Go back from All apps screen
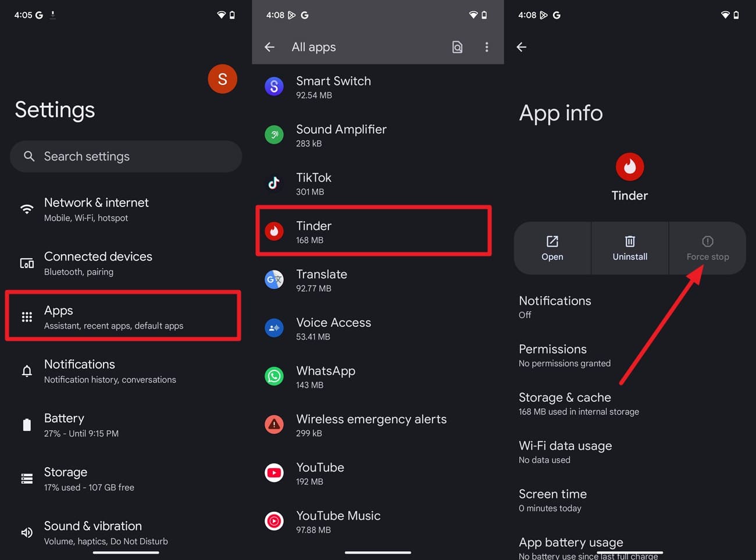This screenshot has height=560, width=756. pos(269,47)
